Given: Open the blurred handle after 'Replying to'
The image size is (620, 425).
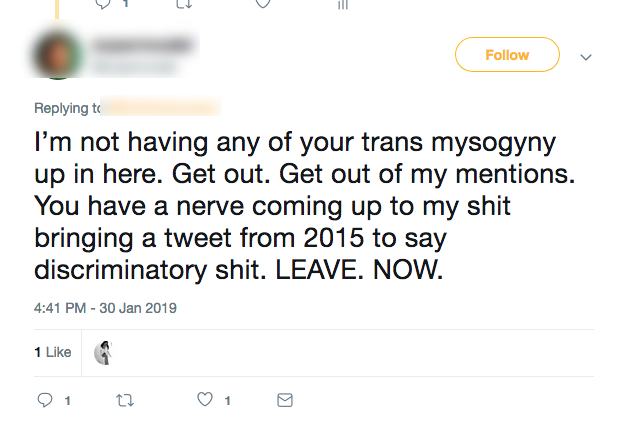Looking at the screenshot, I should pos(160,108).
